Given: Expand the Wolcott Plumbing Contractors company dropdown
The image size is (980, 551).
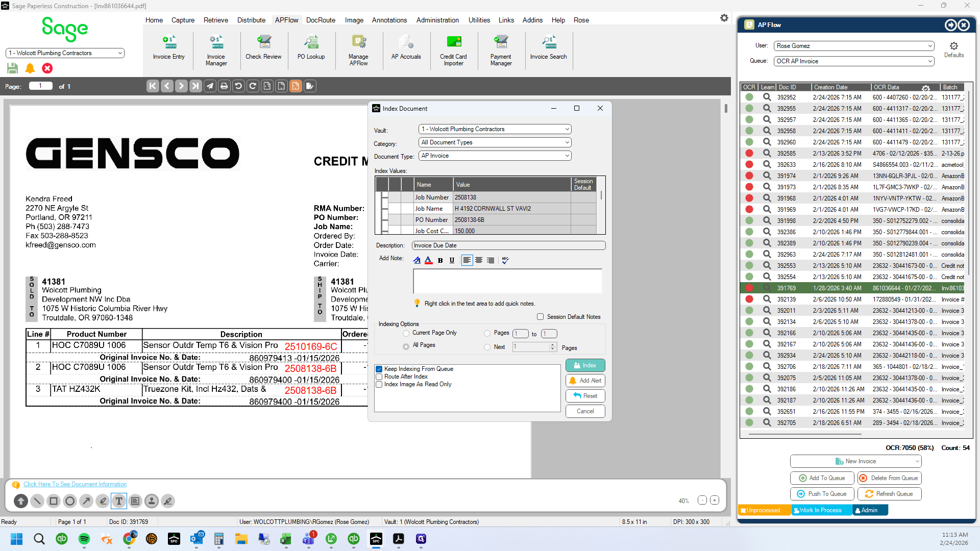Looking at the screenshot, I should pos(65,53).
